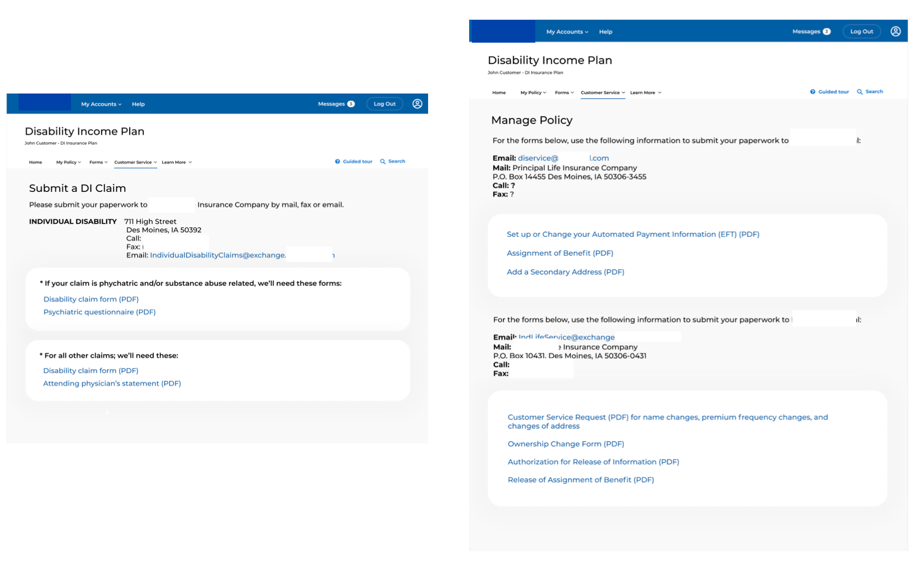The width and height of the screenshot is (924, 572).
Task: Open Ownership Change Form (PDF)
Action: point(566,444)
